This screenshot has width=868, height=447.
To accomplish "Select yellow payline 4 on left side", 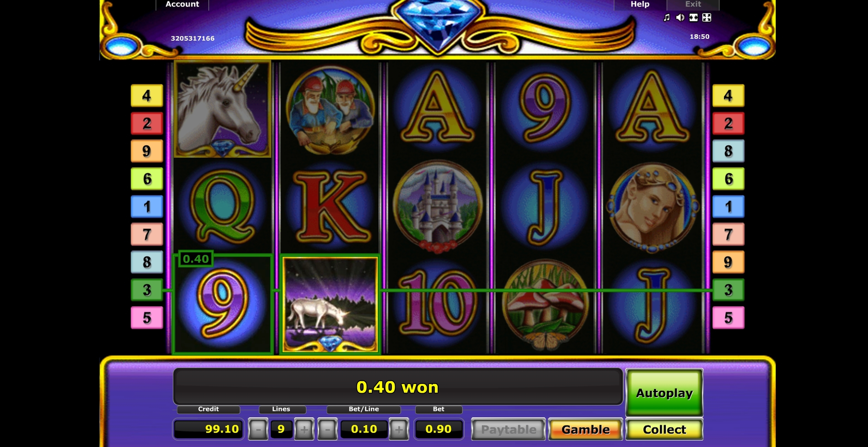I will pos(147,96).
